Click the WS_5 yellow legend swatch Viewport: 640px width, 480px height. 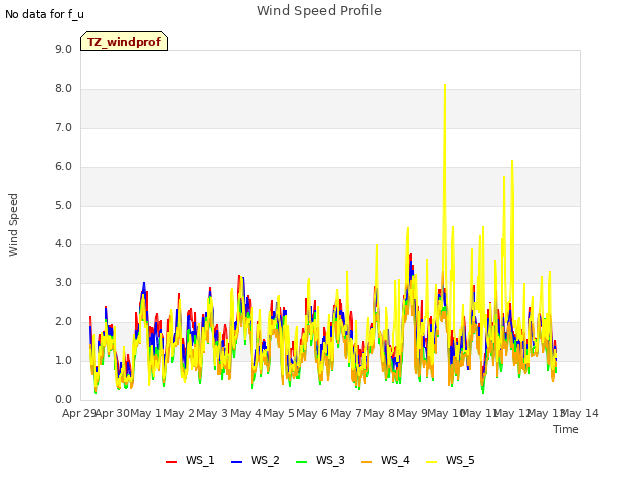[431, 461]
